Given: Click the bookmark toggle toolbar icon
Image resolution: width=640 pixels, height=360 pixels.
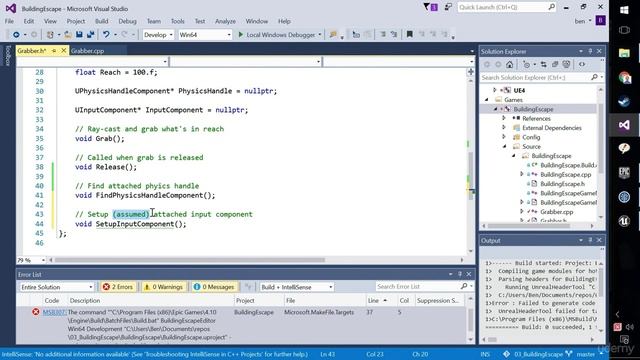Looking at the screenshot, I should pos(409,35).
